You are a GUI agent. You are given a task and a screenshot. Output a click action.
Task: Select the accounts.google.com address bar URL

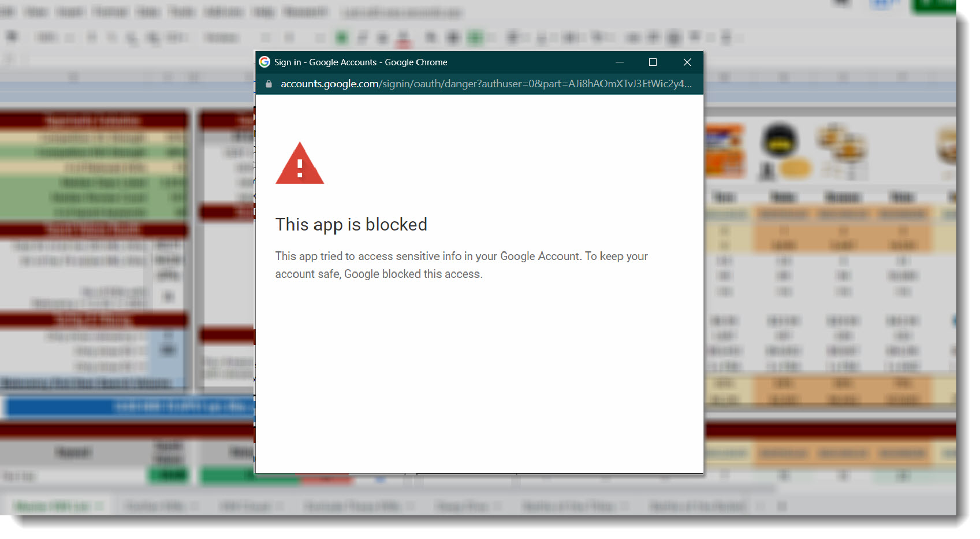[486, 84]
